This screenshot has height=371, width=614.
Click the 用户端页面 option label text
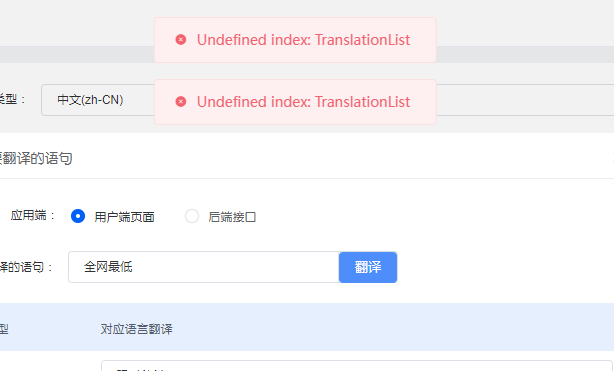pyautogui.click(x=124, y=217)
